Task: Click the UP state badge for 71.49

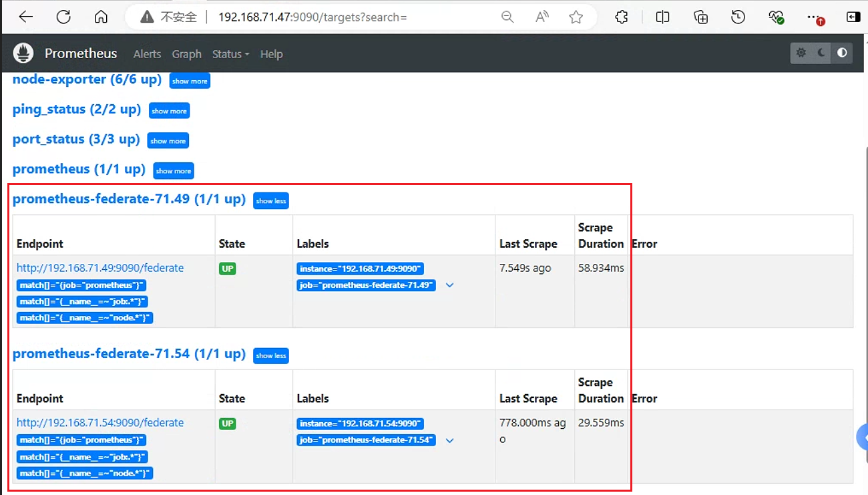Action: 228,269
